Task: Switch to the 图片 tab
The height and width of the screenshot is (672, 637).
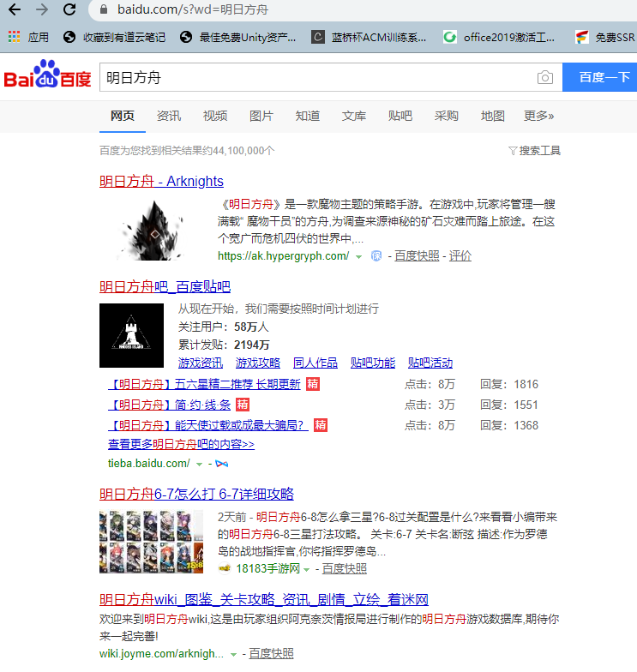Action: coord(261,116)
